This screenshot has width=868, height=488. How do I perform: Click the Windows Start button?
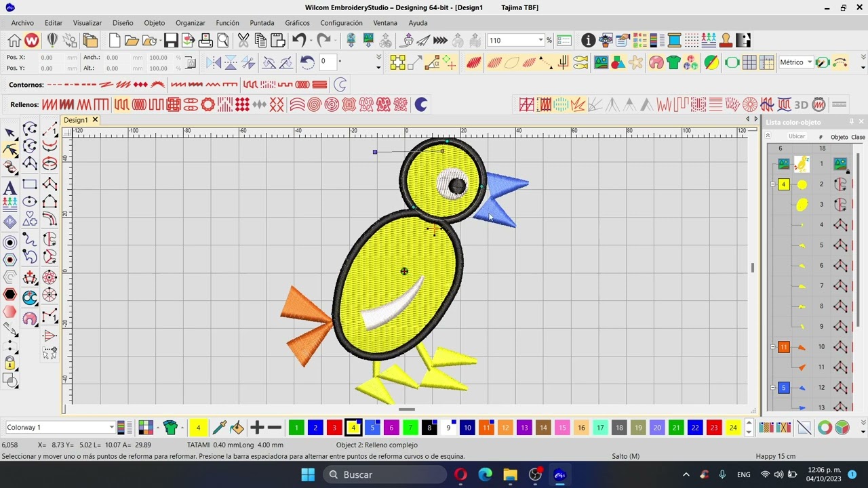[x=308, y=474]
